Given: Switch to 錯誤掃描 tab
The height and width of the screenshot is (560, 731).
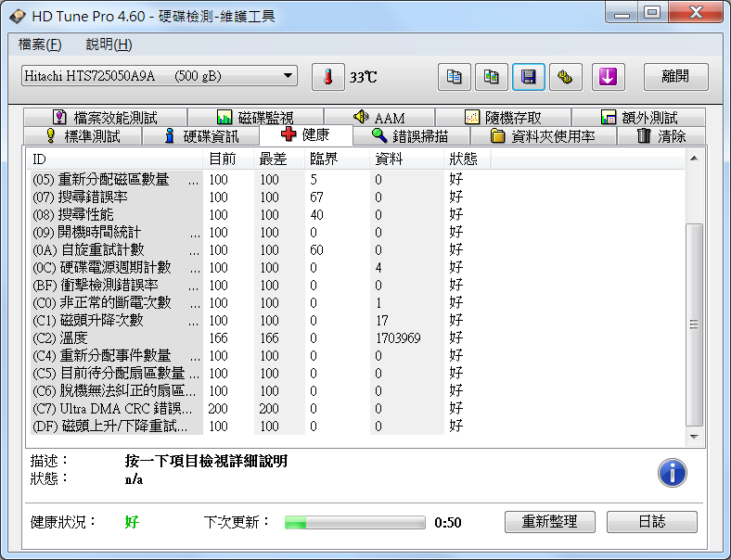Looking at the screenshot, I should 411,136.
